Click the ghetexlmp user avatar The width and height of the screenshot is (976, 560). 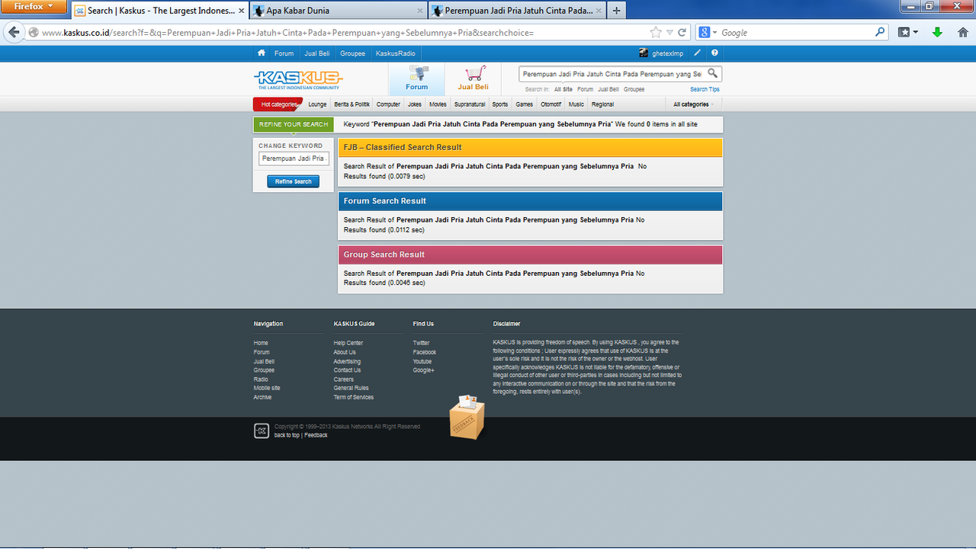coord(644,53)
